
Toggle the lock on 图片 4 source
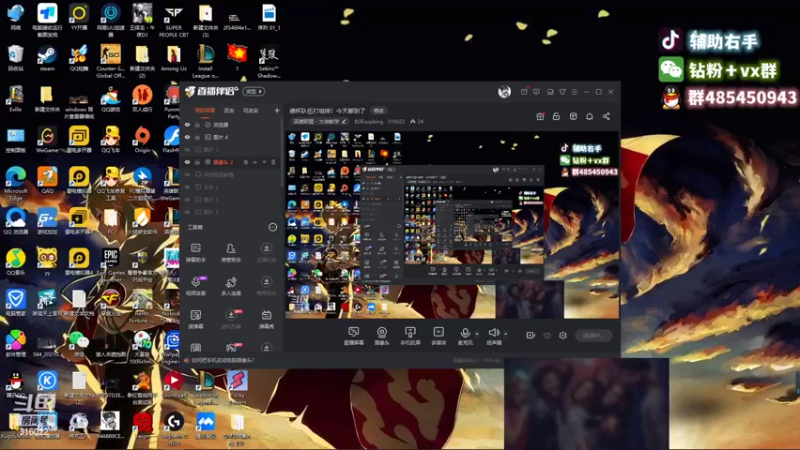[197, 137]
